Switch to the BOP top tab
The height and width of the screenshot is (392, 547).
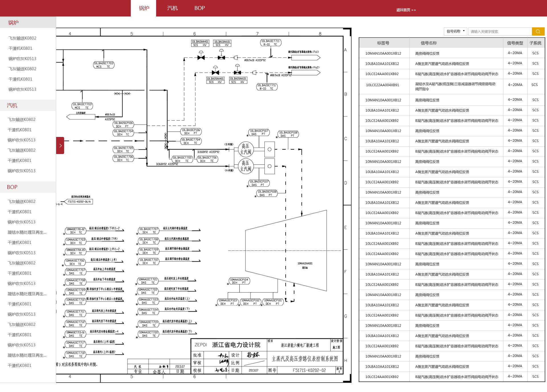click(x=199, y=8)
